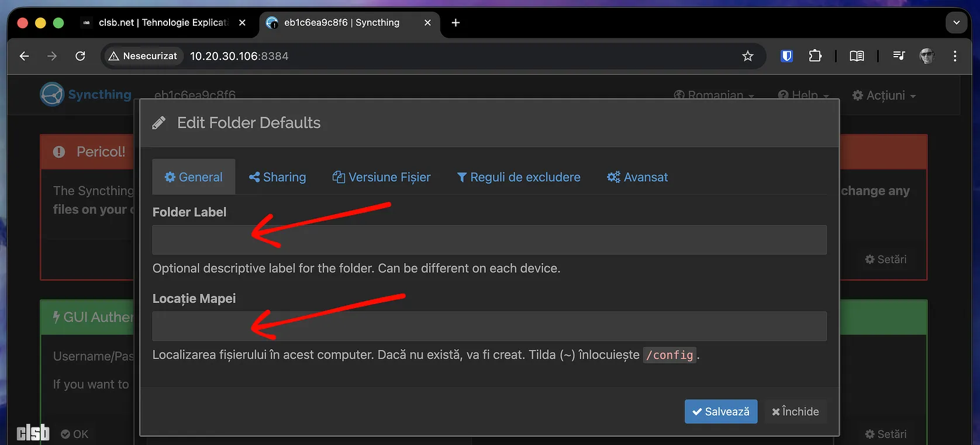Open a new browser tab
This screenshot has width=980, height=445.
pos(456,23)
